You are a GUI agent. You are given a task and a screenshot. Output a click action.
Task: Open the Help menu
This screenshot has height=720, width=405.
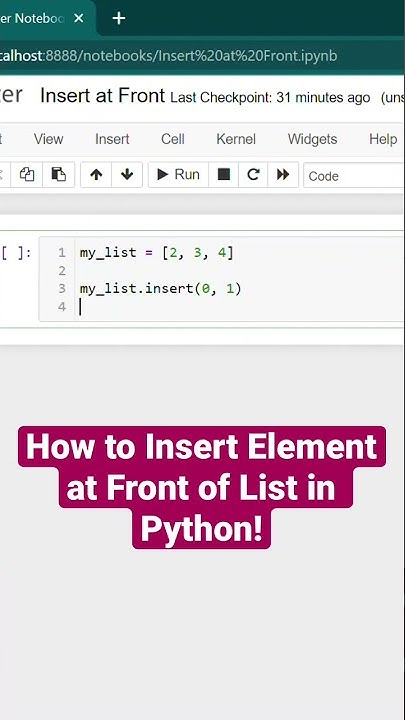[x=383, y=139]
